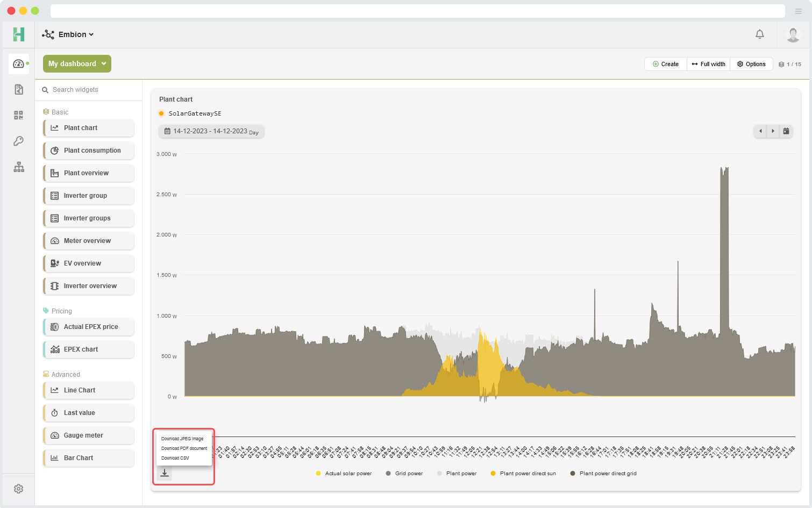Viewport: 812px width, 508px height.
Task: Open the settings gear in sidebar
Action: 19,489
